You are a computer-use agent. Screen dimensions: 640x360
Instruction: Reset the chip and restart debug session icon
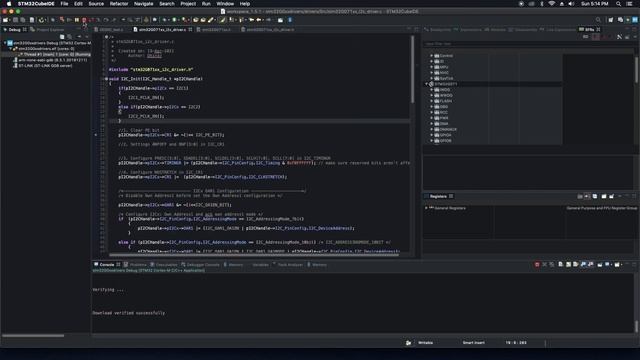pyautogui.click(x=41, y=20)
